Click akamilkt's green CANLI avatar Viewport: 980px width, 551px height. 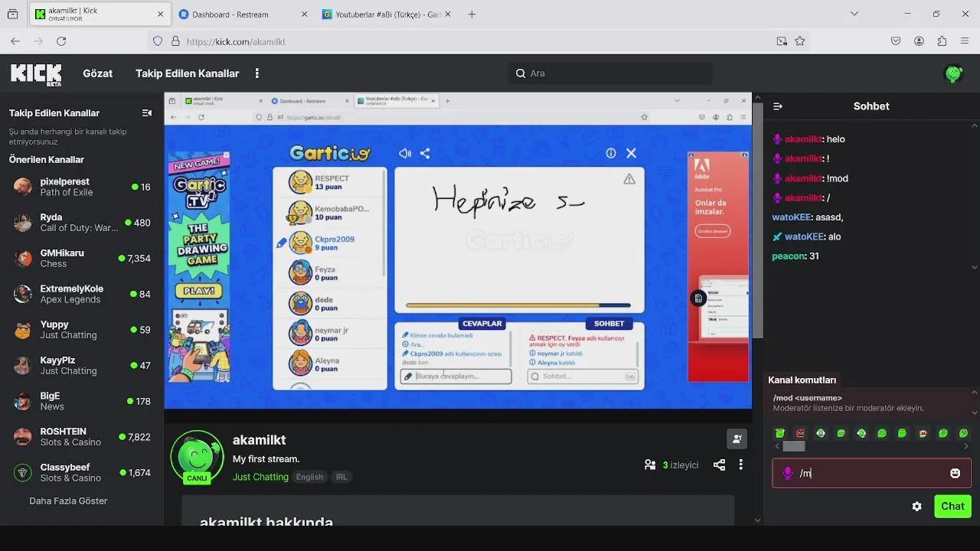click(197, 457)
